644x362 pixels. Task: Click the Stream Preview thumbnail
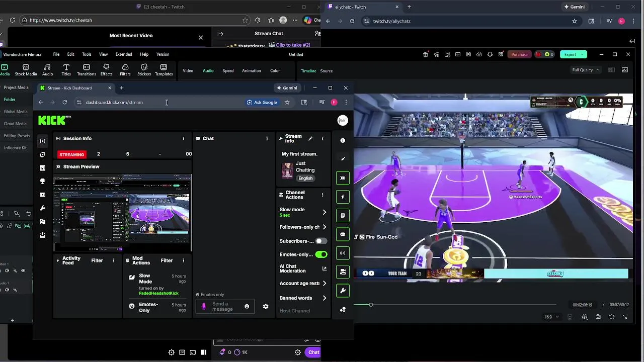tap(122, 212)
